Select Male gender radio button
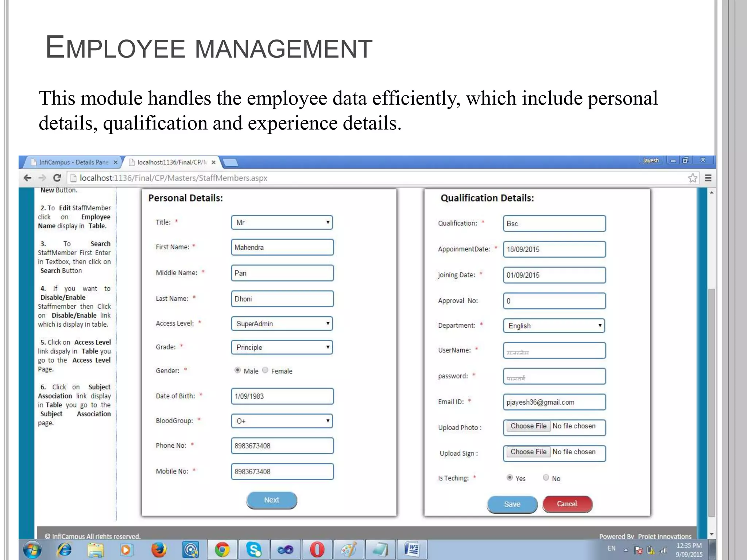This screenshot has width=747, height=560. [x=237, y=370]
